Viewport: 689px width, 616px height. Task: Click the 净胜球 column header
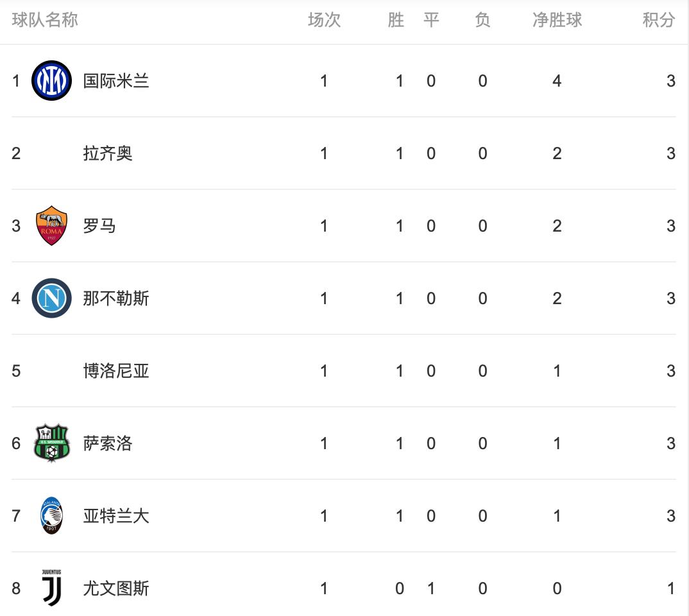(x=557, y=21)
